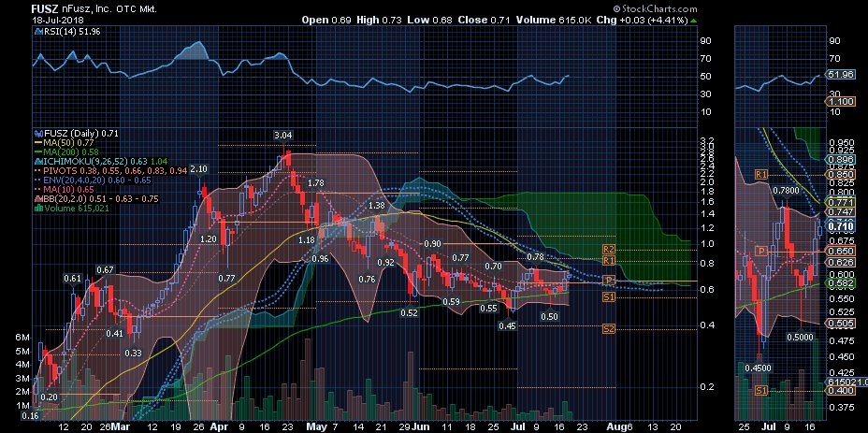Click the RSI(14) legend line icon
Image resolution: width=868 pixels, height=433 pixels.
pos(38,32)
